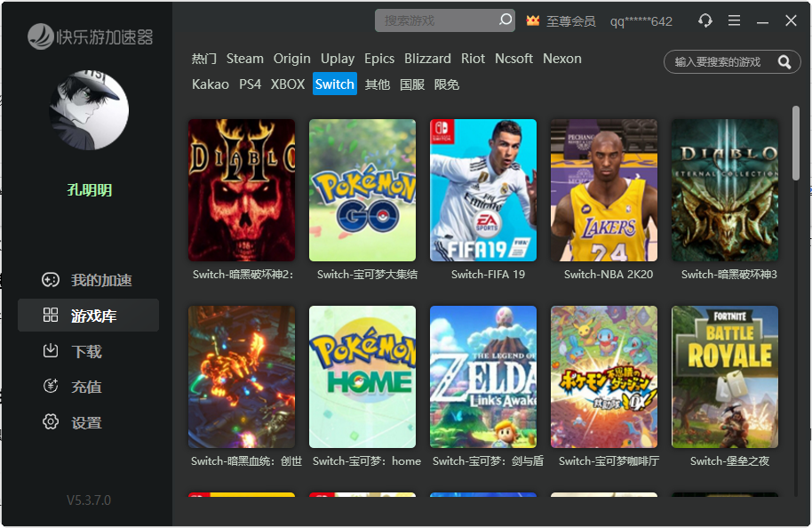
Task: Select the highlighted Switch category tab
Action: (335, 84)
